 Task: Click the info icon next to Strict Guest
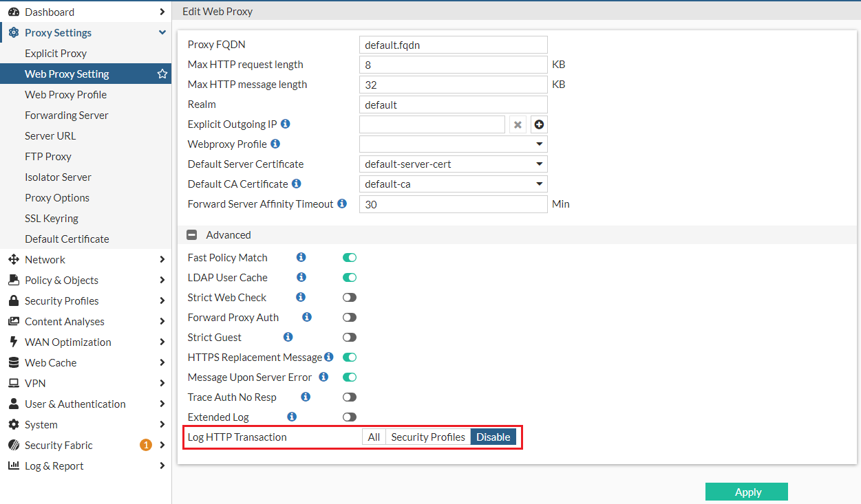point(288,337)
